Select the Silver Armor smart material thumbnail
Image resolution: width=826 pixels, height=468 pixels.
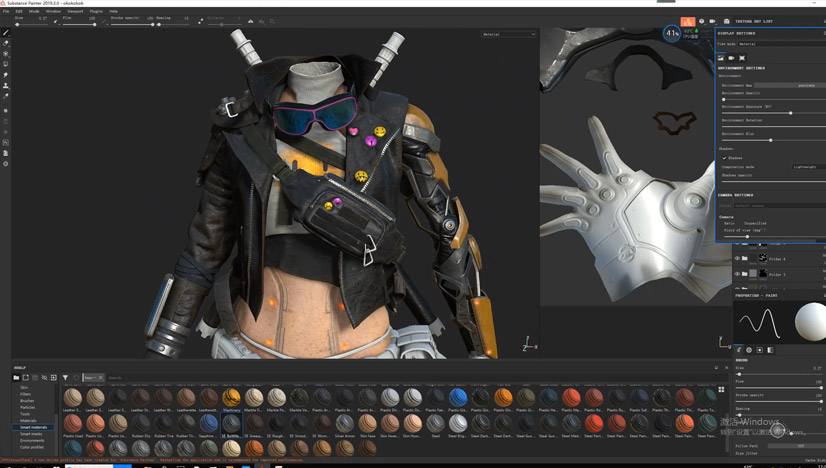[x=345, y=423]
